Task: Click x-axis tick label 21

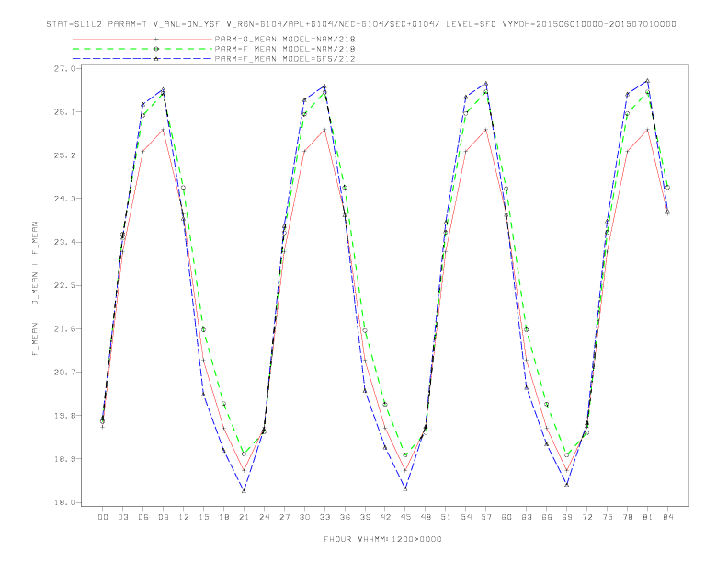Action: [244, 517]
